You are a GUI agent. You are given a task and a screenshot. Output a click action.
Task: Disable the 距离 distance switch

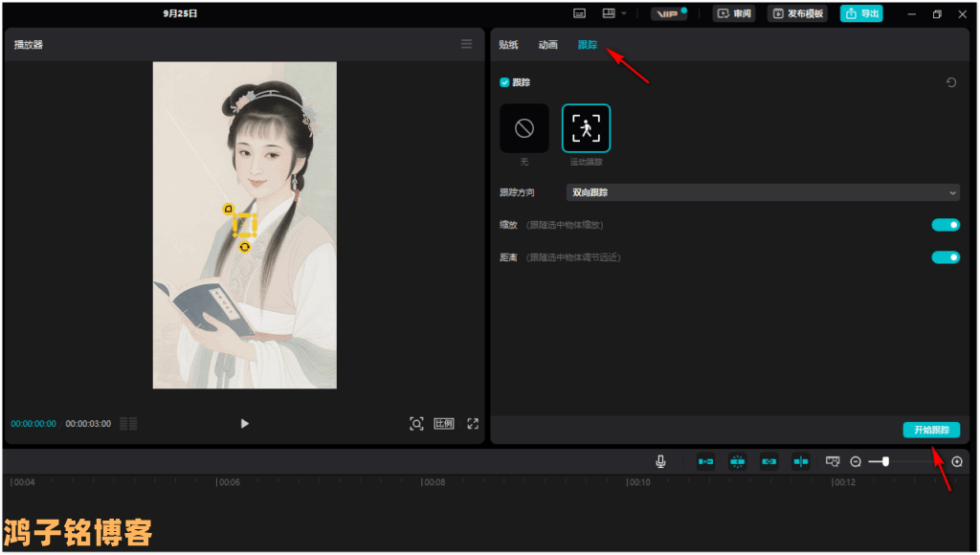point(946,257)
